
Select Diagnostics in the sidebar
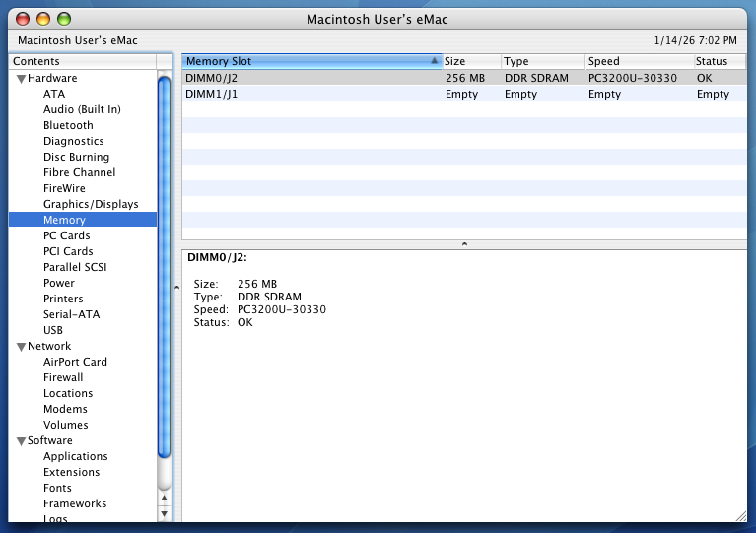(x=73, y=141)
